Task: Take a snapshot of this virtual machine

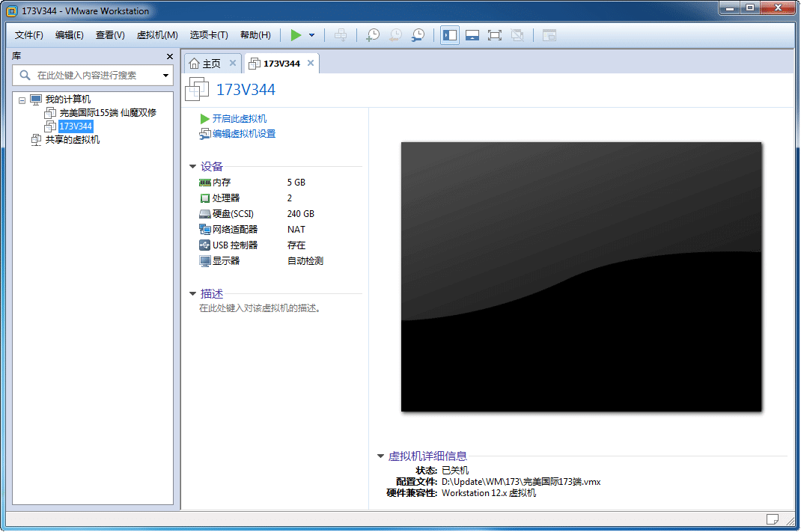Action: click(372, 35)
